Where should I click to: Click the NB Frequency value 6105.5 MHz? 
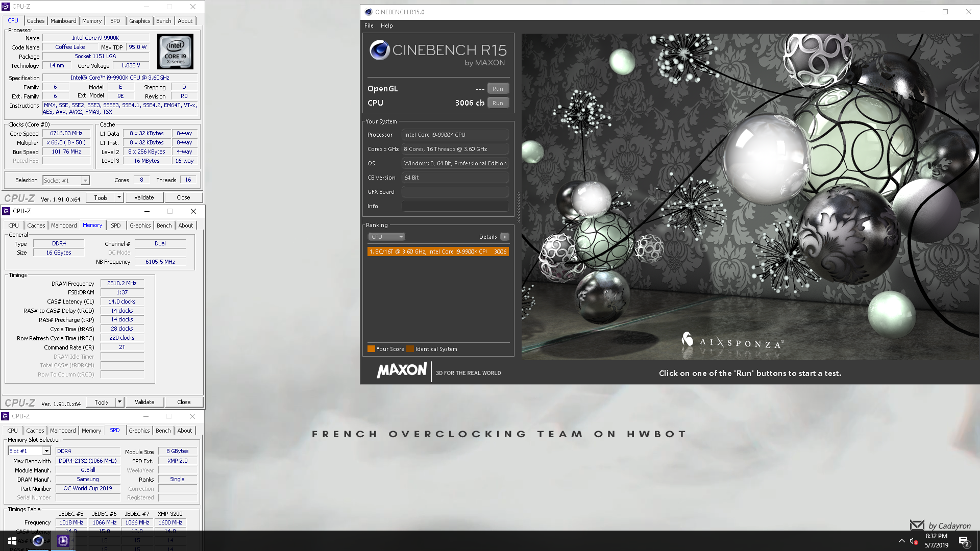(x=160, y=262)
